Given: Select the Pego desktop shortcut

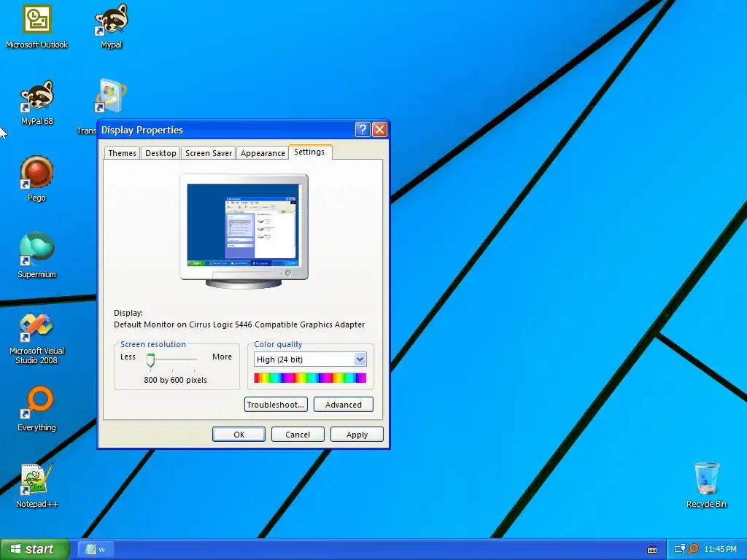Looking at the screenshot, I should click(36, 179).
